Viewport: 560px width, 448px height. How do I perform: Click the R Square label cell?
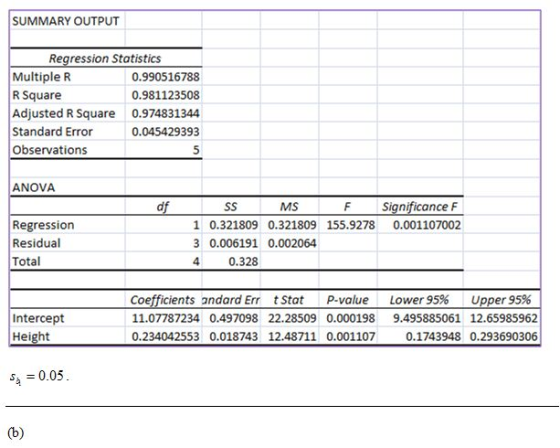(x=37, y=95)
